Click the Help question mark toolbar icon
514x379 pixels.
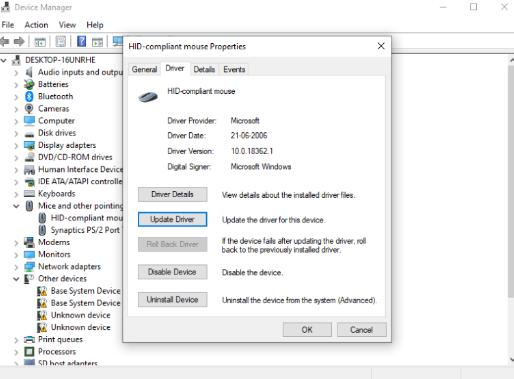81,41
